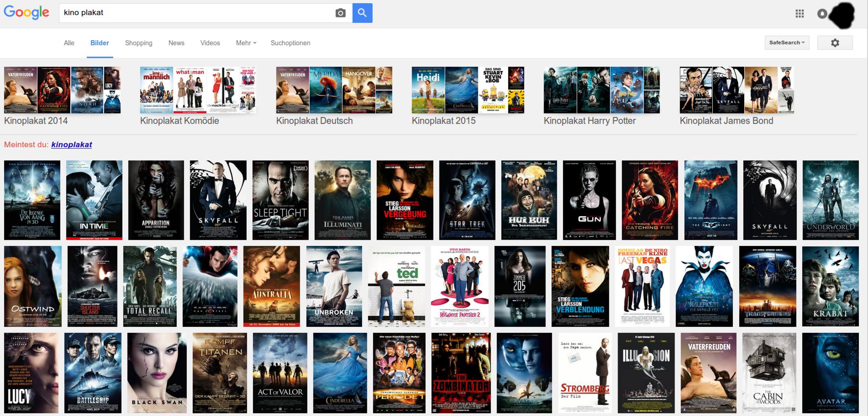Screen dimensions: 868x416
Task: Click the suggested spelling 'kinoplakat' link
Action: point(71,144)
